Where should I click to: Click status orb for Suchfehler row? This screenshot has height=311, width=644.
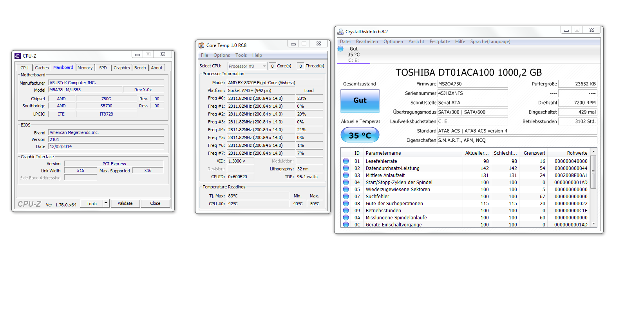(x=346, y=196)
